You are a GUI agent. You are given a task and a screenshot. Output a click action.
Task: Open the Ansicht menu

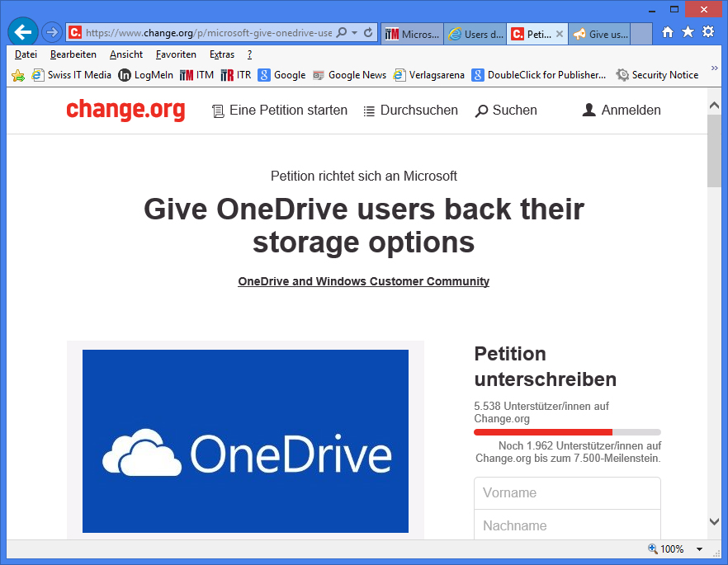pyautogui.click(x=126, y=54)
